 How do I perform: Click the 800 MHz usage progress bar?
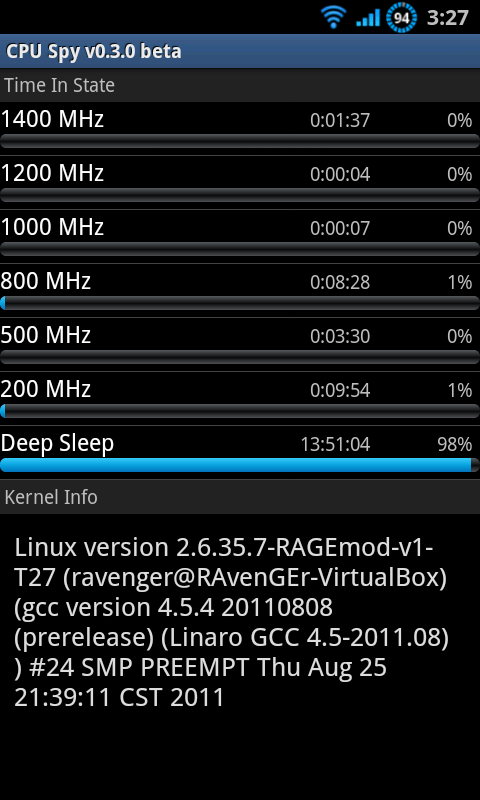[240, 303]
